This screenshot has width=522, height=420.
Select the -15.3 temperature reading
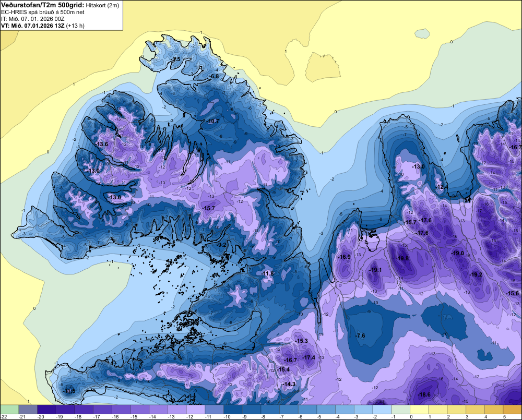(301, 341)
